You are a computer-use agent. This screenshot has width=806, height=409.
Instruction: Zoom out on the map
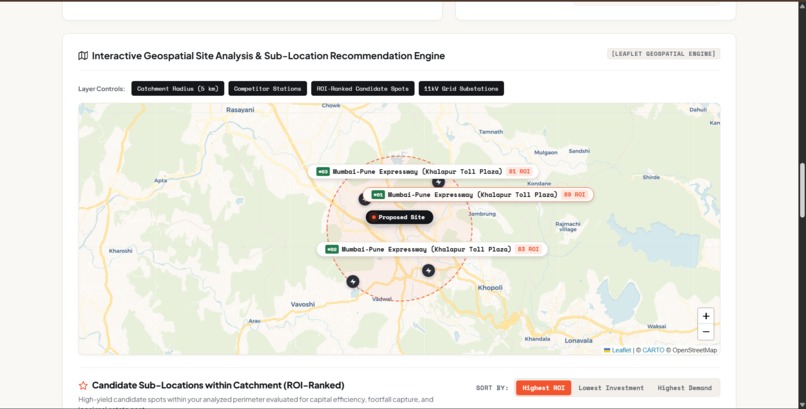pyautogui.click(x=706, y=332)
